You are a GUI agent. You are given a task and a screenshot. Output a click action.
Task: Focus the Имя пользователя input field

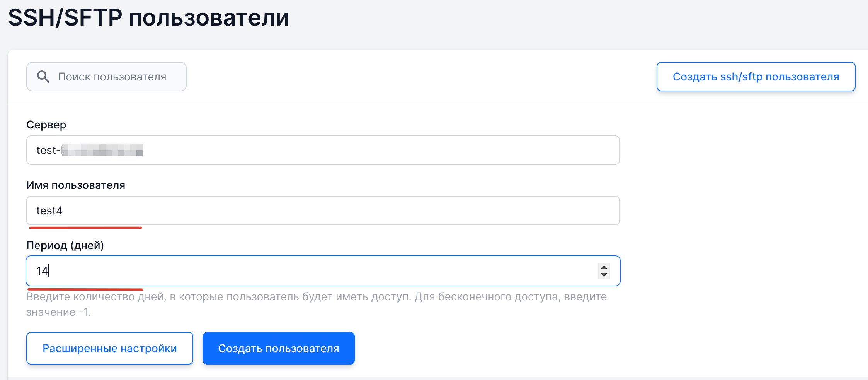pos(323,211)
